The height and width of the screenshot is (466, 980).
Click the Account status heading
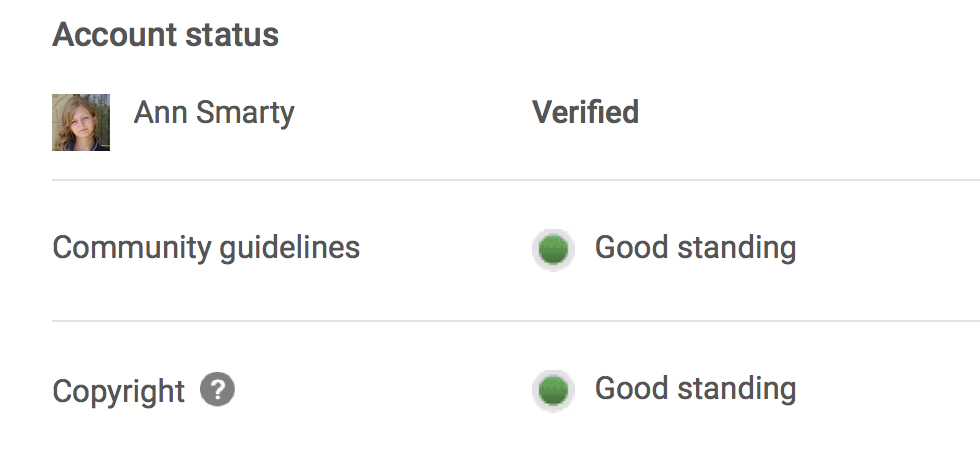tap(166, 34)
